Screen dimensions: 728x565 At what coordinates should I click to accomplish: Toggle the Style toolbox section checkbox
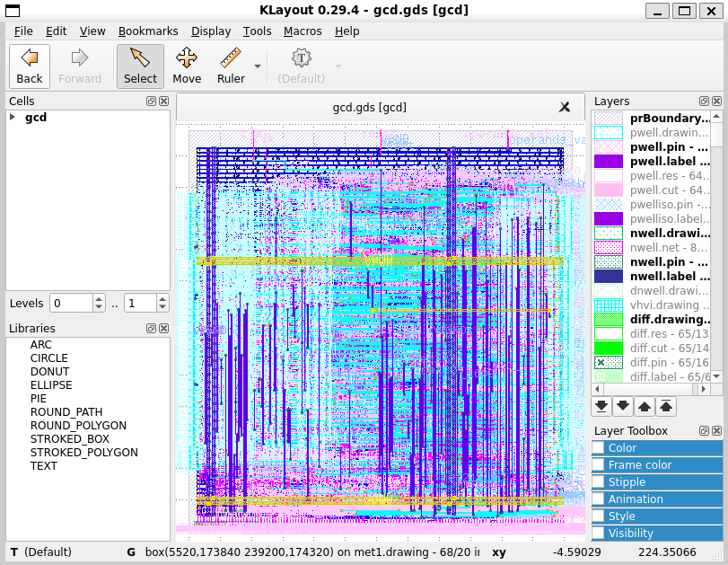(x=598, y=516)
